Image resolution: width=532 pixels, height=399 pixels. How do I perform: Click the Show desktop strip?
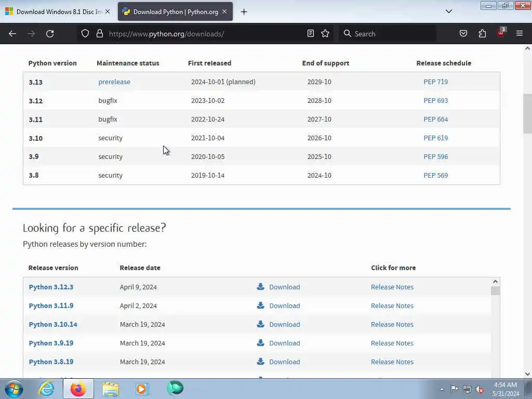point(528,389)
